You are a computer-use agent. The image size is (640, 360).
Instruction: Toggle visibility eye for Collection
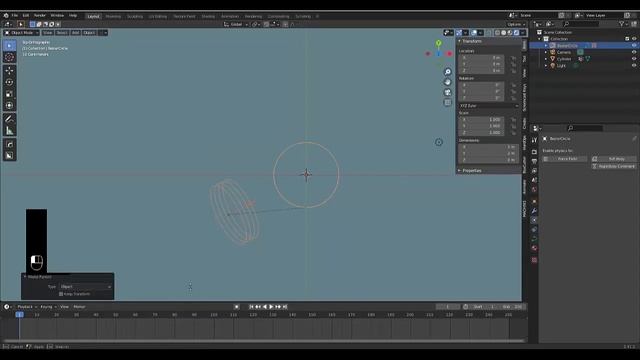coord(634,39)
